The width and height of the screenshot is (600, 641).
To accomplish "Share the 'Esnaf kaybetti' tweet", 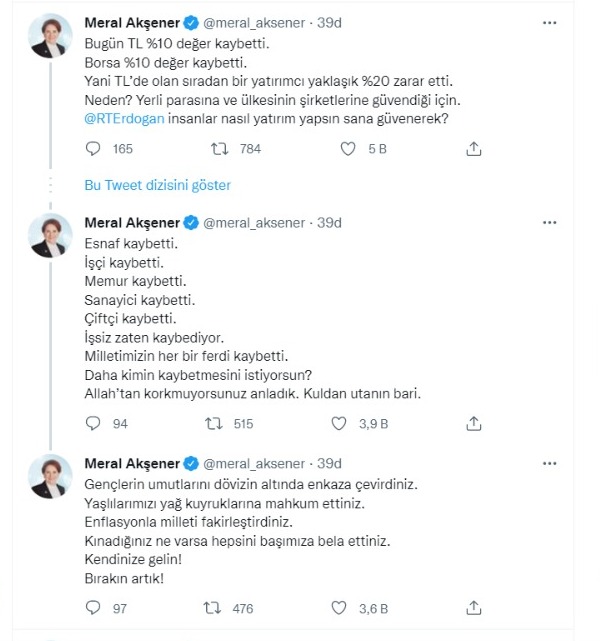I will (x=473, y=424).
